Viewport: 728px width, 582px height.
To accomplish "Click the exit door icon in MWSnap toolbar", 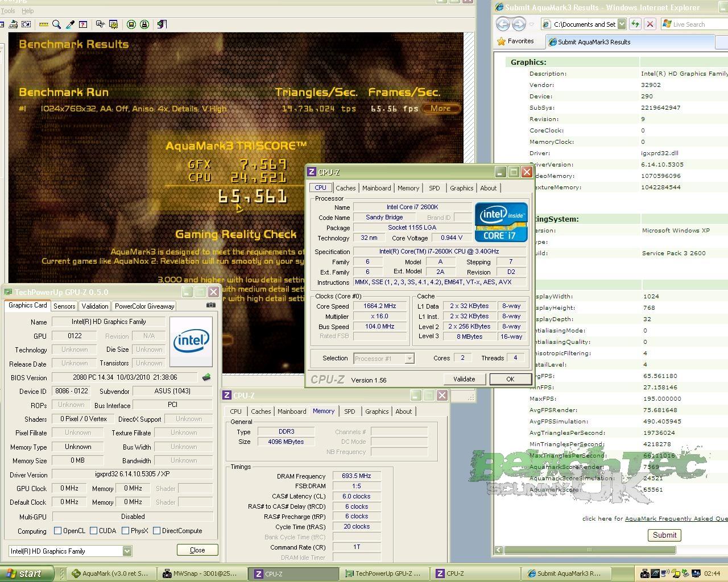I will click(x=162, y=24).
